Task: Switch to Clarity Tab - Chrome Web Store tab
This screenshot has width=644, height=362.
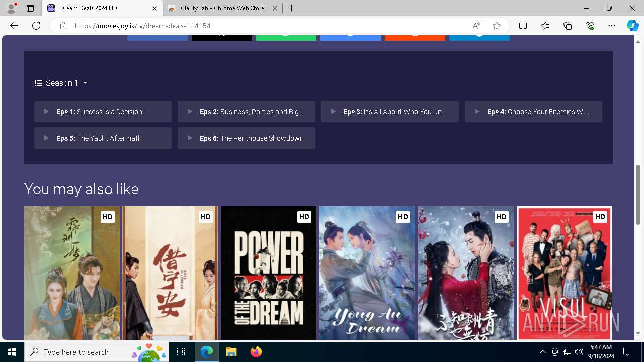Action: (223, 8)
